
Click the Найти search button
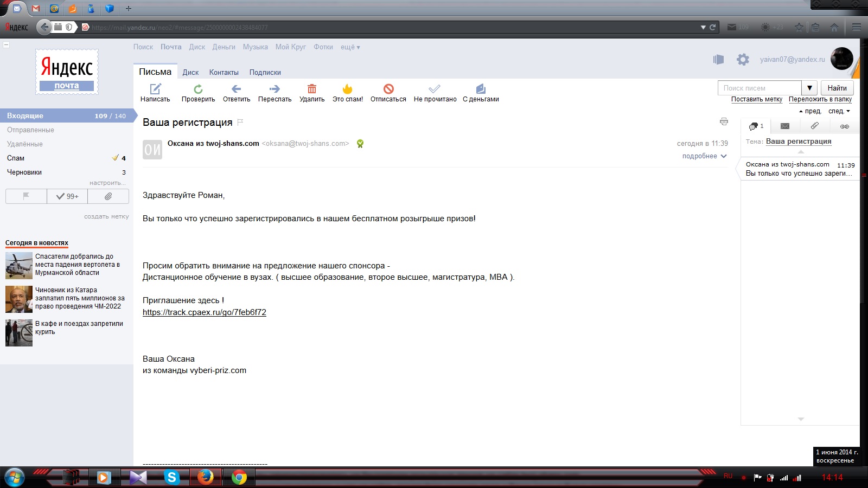(837, 88)
